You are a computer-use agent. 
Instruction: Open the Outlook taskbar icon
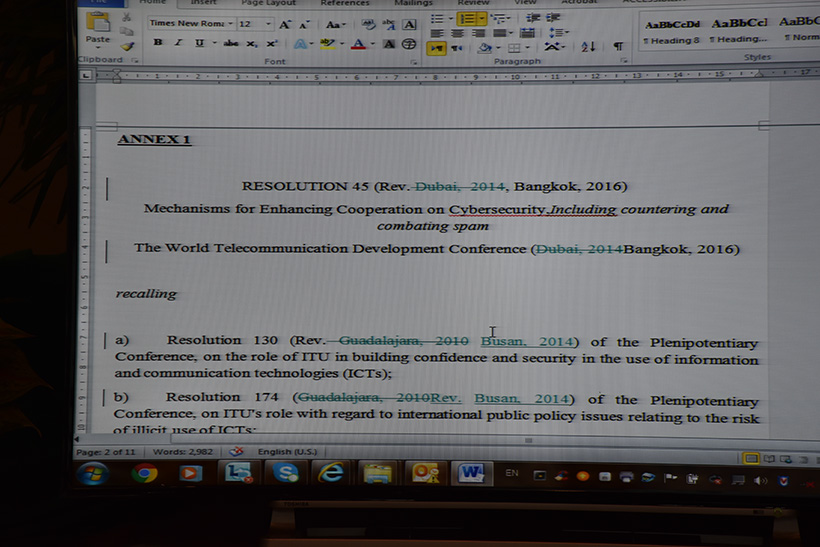pos(425,474)
